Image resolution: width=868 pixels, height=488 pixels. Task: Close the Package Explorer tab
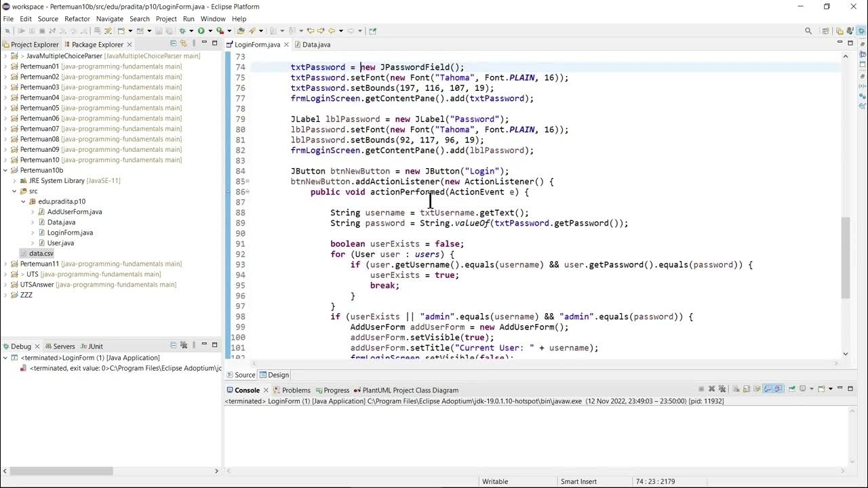coord(130,45)
